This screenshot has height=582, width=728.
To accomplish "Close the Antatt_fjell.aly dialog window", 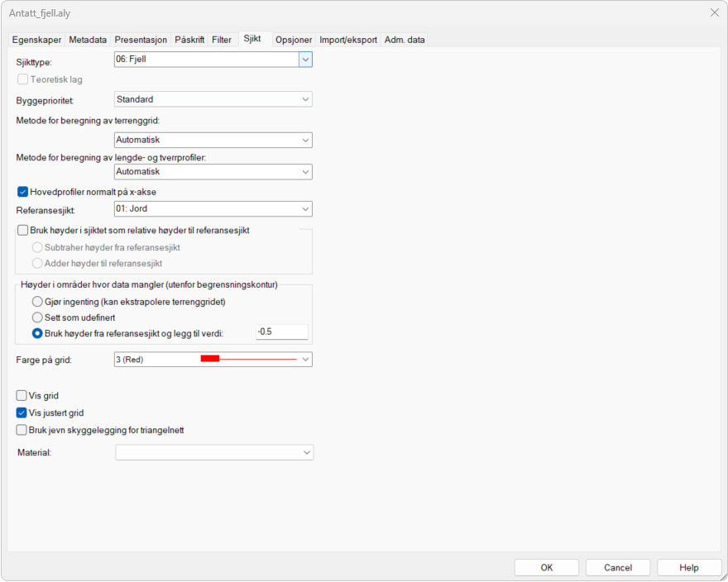I will click(714, 12).
